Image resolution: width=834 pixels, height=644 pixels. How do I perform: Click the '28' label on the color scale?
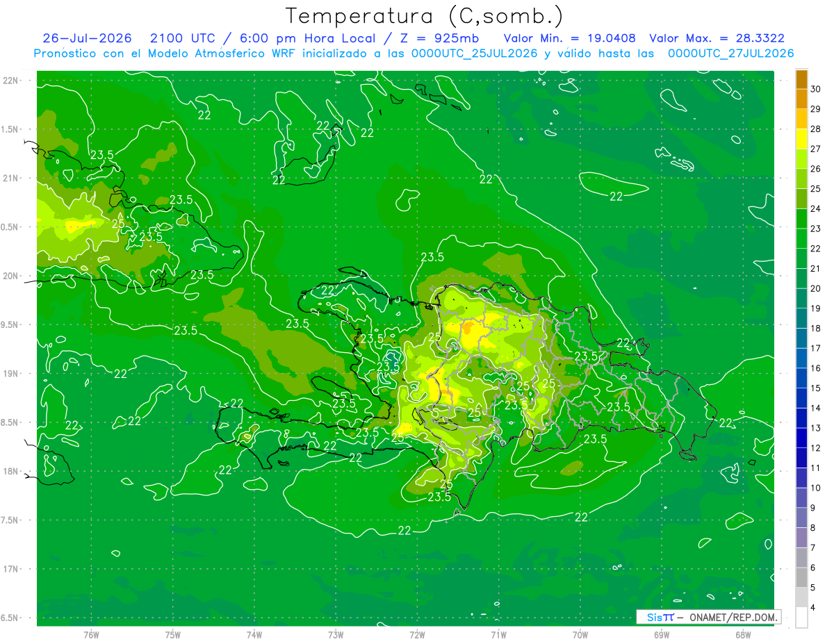click(x=815, y=129)
